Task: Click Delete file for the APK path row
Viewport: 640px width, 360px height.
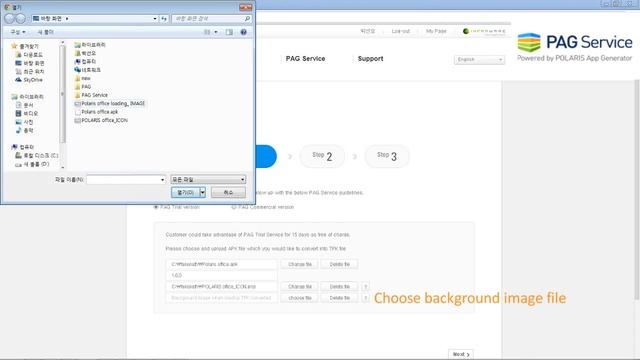Action: click(x=339, y=264)
